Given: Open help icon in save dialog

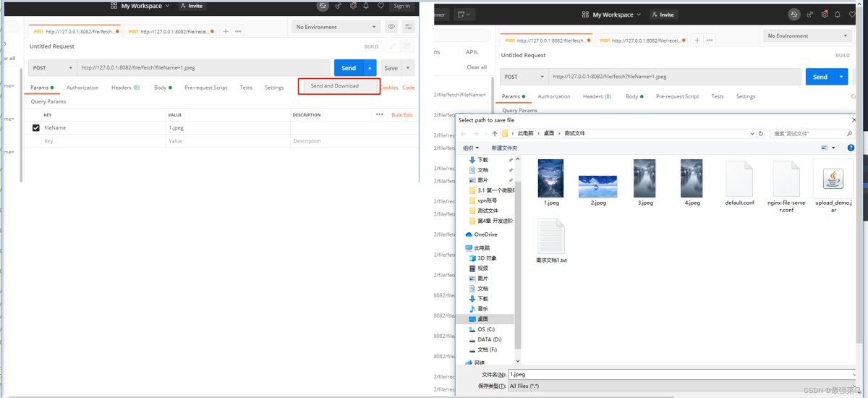Looking at the screenshot, I should pos(851,148).
